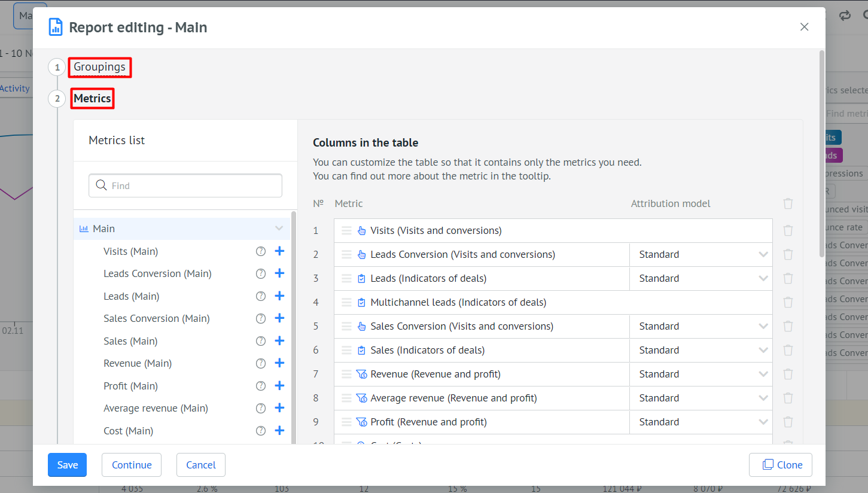Delete Leads (Indicators of deals) column
The image size is (868, 493).
[788, 278]
